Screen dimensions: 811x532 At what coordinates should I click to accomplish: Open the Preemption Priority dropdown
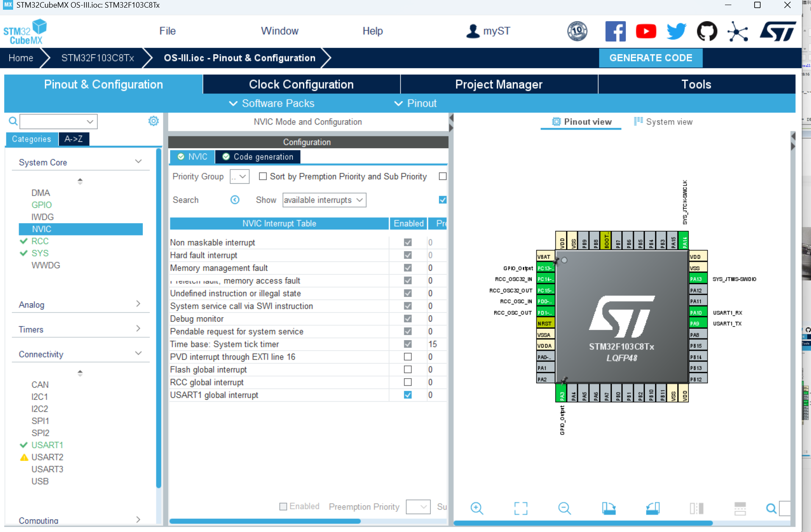point(418,507)
